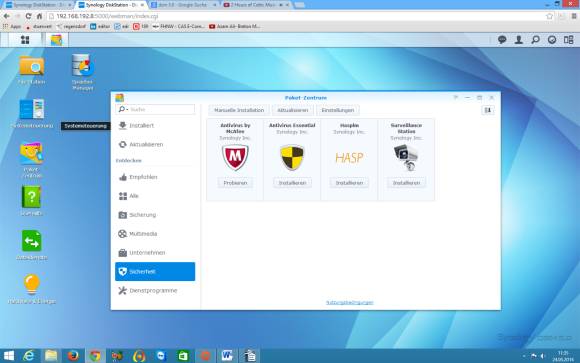Open the DSM search magnifier icon
The width and height of the screenshot is (580, 363).
point(535,40)
